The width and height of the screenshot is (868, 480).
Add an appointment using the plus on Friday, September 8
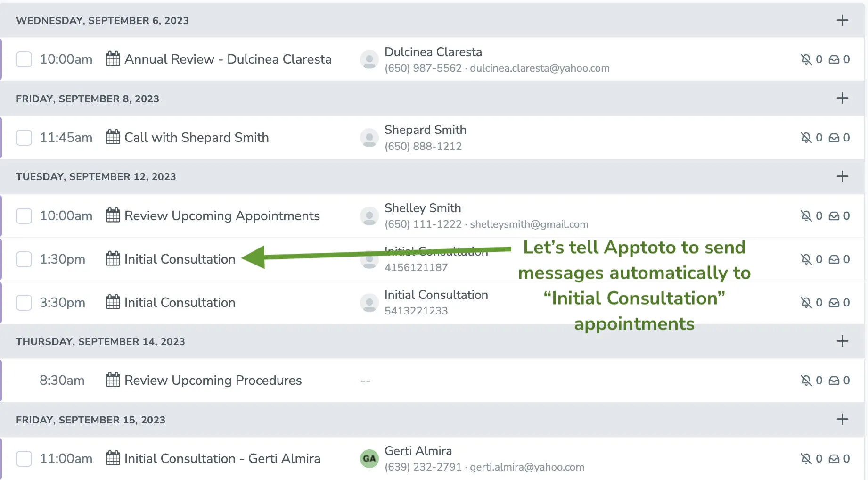coord(842,99)
